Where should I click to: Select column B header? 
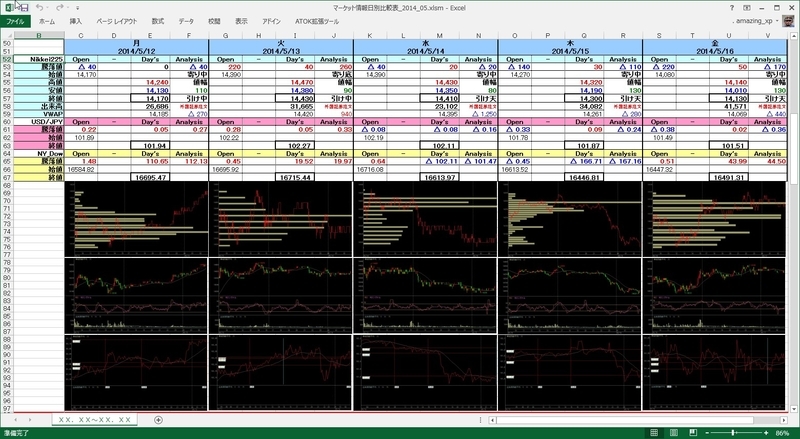click(39, 35)
